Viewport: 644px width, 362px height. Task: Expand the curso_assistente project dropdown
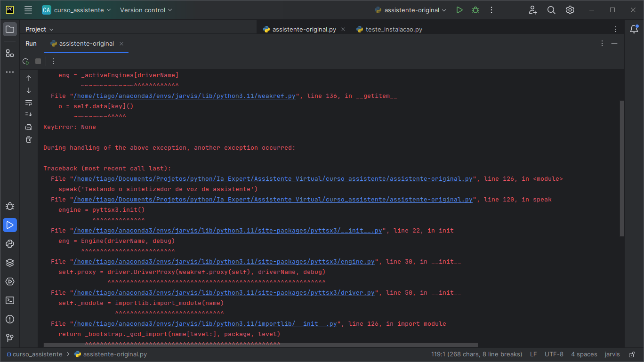[77, 10]
